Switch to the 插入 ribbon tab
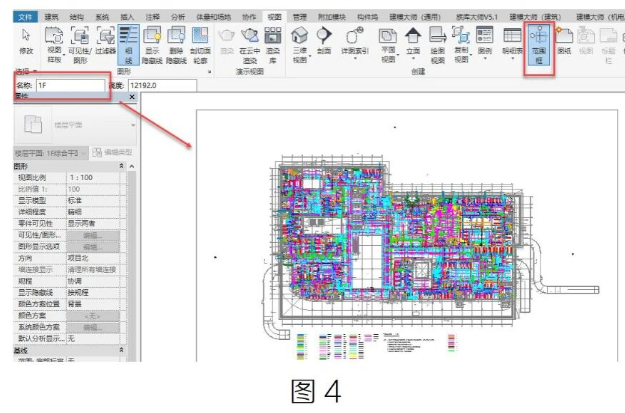Viewport: 625px width, 413px height. click(x=127, y=17)
